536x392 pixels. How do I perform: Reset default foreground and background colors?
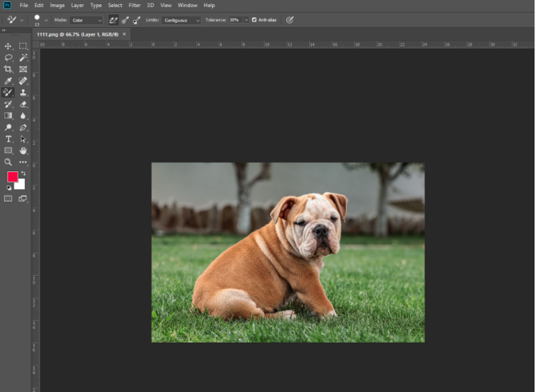(x=9, y=188)
